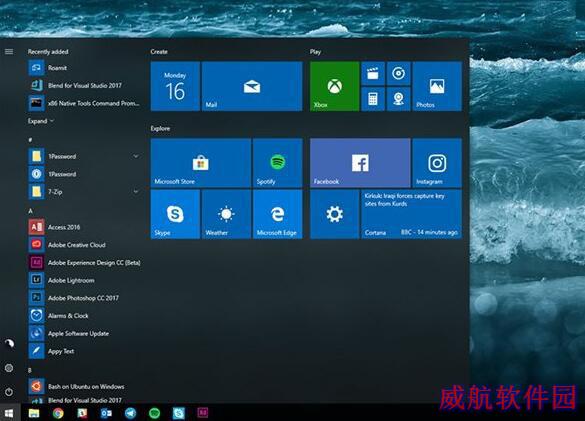Open the Photos tile
This screenshot has width=585, height=421.
[437, 86]
